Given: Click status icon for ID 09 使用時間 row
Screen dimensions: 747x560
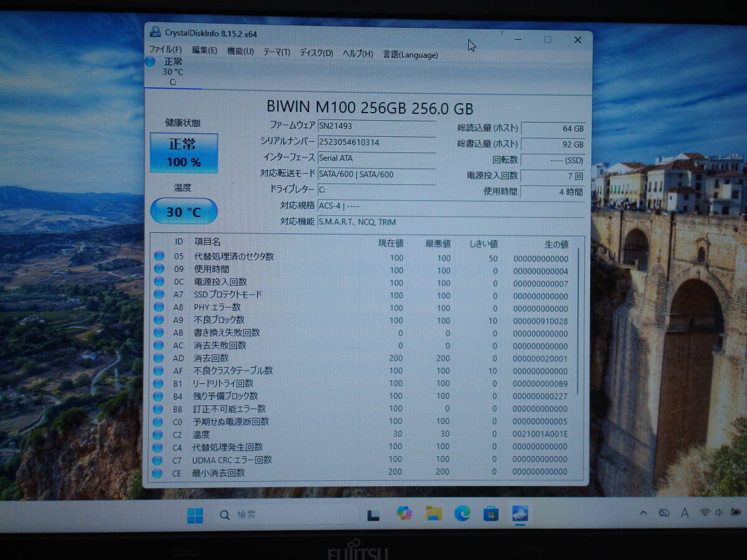Looking at the screenshot, I should (159, 269).
